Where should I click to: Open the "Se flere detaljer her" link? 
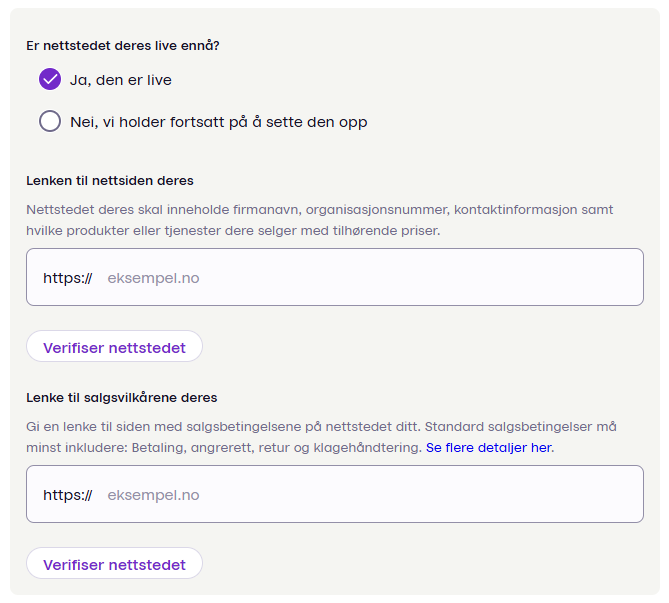pyautogui.click(x=488, y=448)
